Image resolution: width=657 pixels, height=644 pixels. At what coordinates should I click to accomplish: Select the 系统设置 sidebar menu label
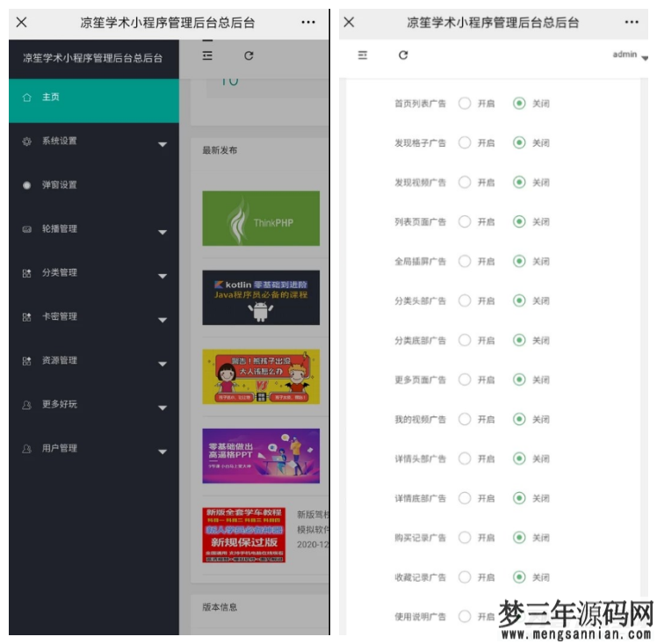pyautogui.click(x=59, y=141)
